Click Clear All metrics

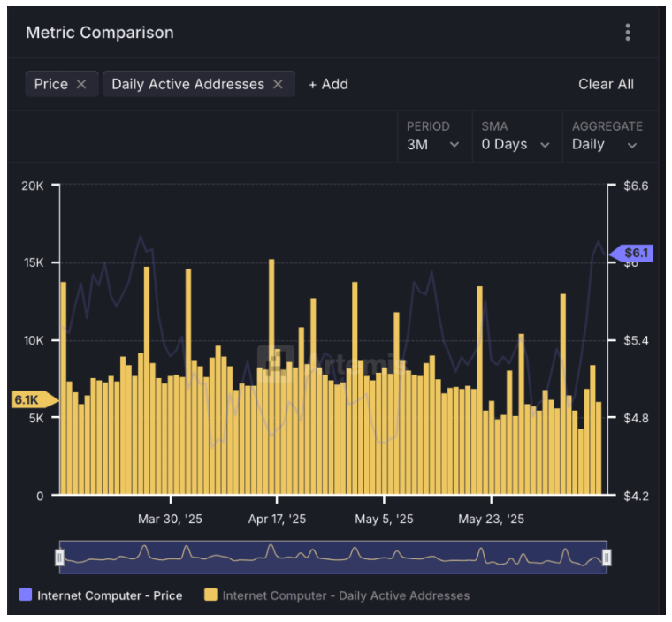point(606,84)
